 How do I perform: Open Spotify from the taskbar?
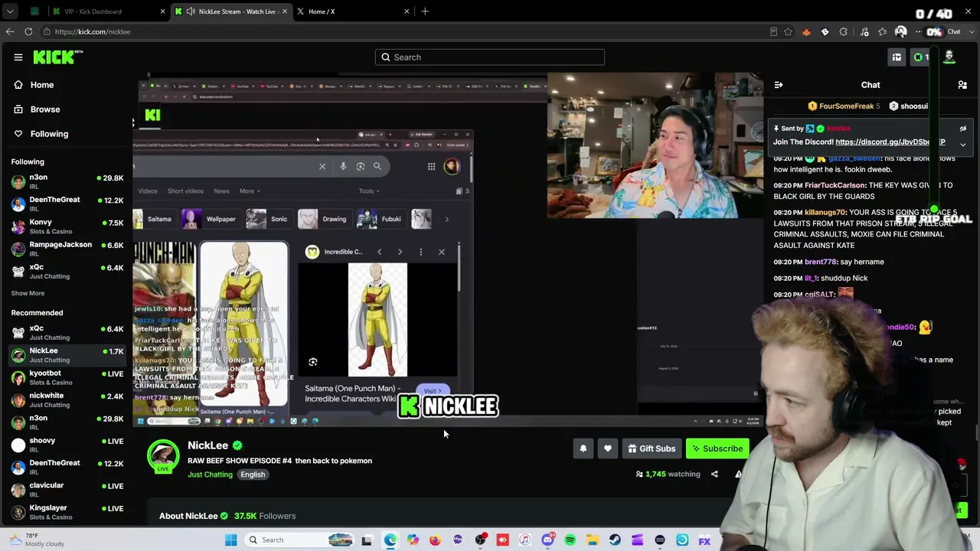(x=570, y=540)
